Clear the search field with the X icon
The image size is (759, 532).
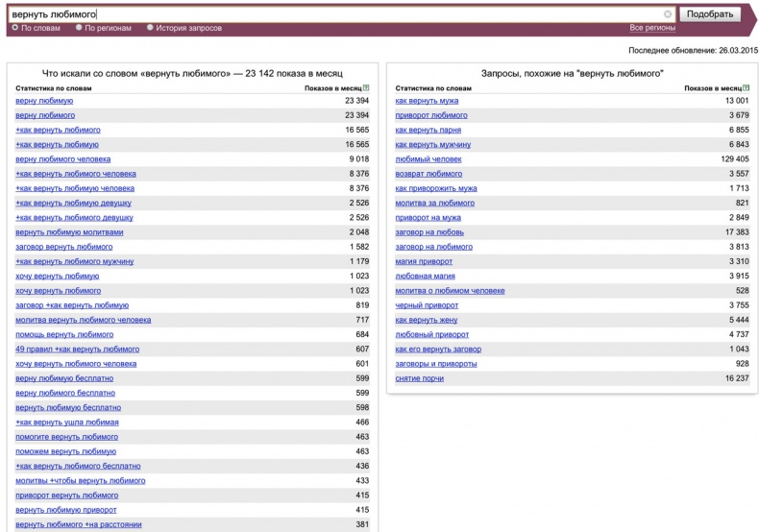click(x=668, y=14)
